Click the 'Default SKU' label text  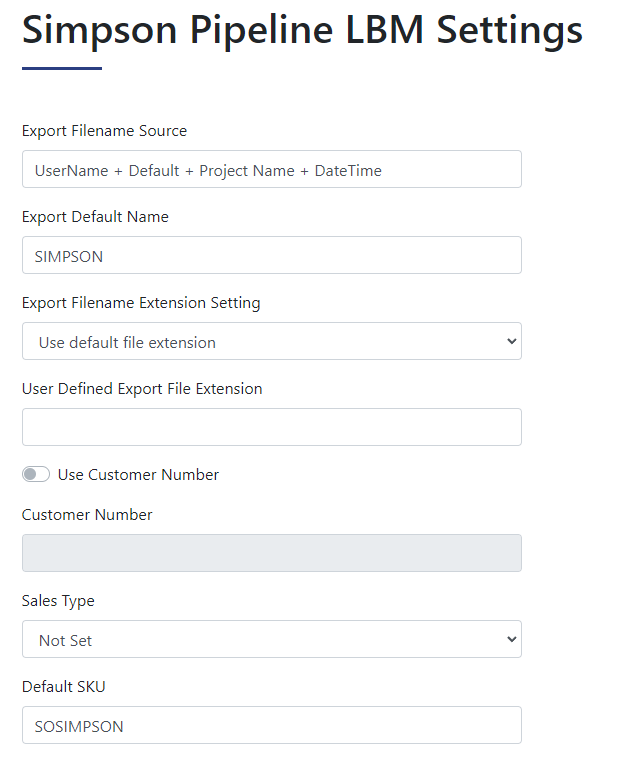64,687
